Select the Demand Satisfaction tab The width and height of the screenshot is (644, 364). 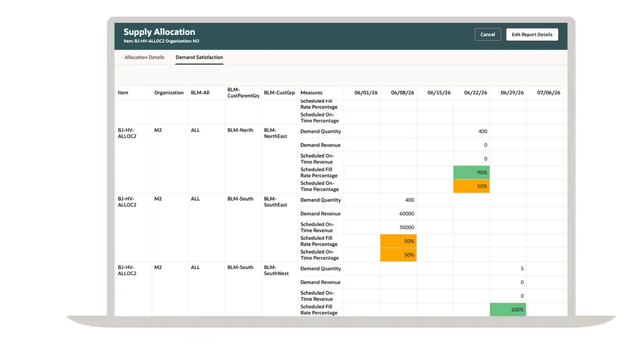coord(199,58)
